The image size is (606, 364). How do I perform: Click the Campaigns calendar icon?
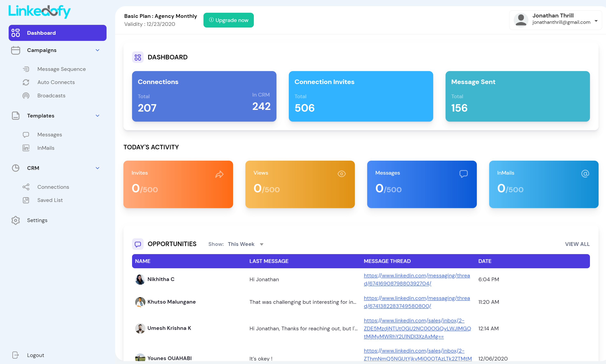pos(15,50)
